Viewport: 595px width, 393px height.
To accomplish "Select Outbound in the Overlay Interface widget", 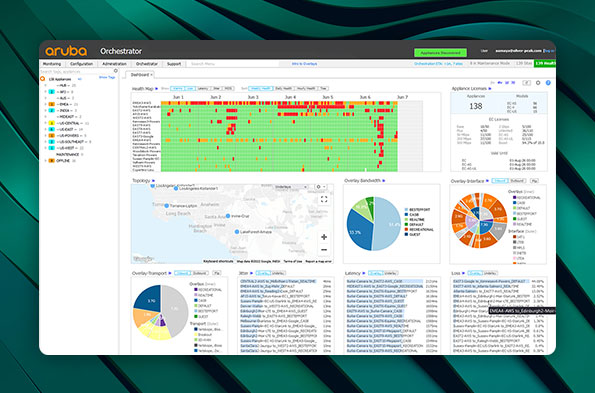I will coord(517,181).
